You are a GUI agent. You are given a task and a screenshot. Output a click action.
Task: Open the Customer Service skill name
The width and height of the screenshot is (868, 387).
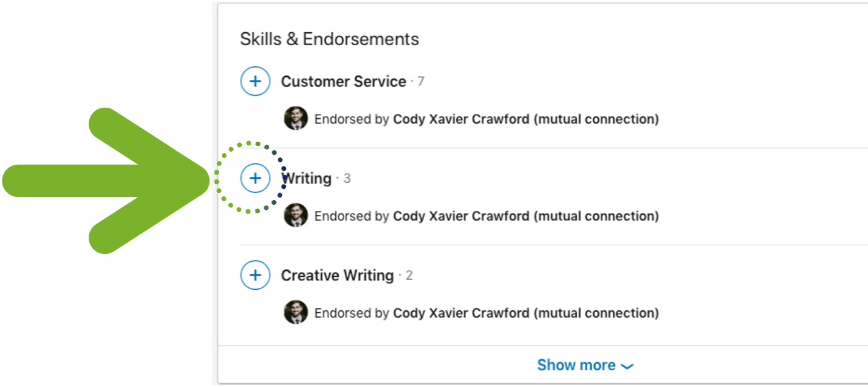point(343,81)
